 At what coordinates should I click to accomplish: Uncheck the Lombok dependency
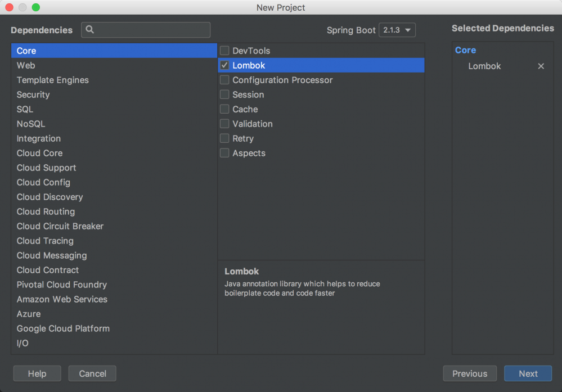pos(224,65)
